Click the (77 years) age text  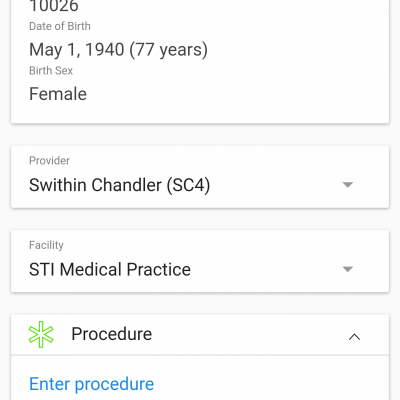168,50
